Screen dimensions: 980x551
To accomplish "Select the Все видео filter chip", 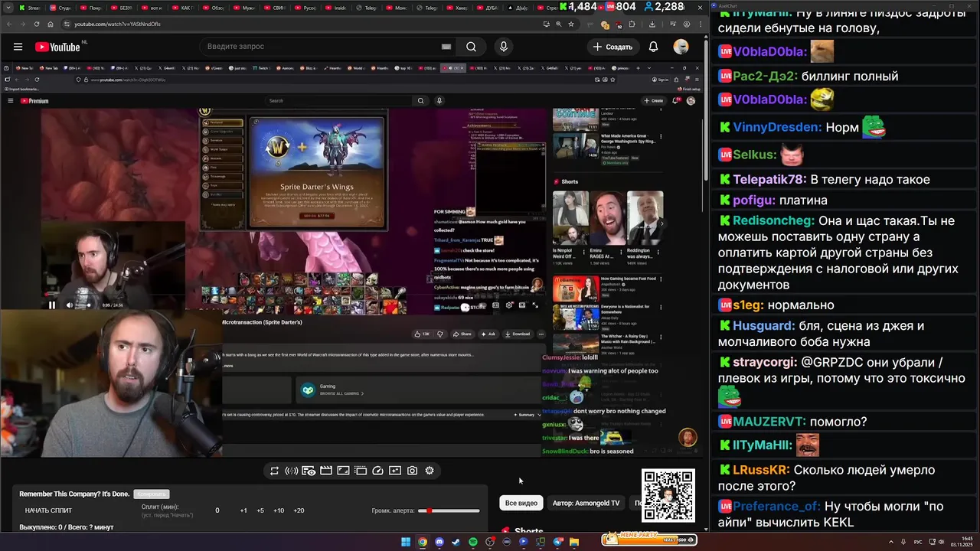I will tap(521, 503).
